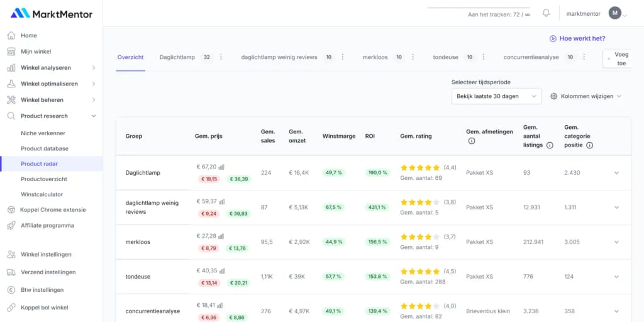Image resolution: width=644 pixels, height=322 pixels.
Task: Open three-dot menu beside tondeuse tab
Action: (x=484, y=57)
